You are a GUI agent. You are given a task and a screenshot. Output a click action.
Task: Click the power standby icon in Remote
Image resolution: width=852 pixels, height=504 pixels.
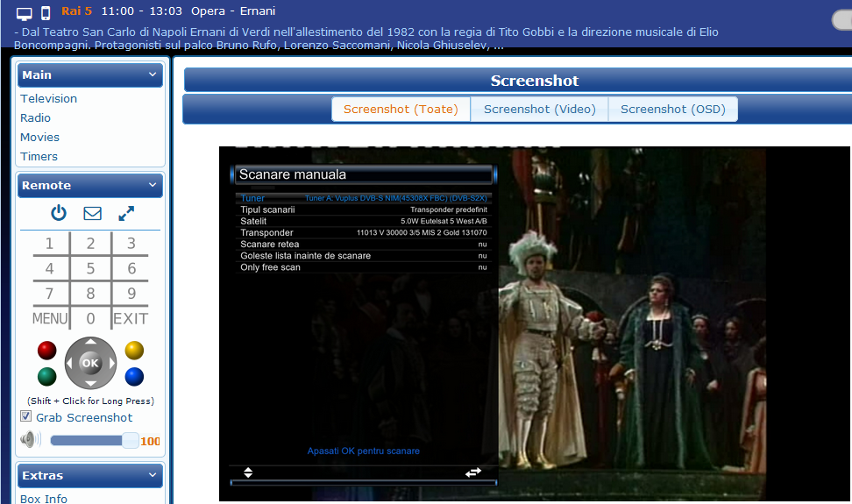pyautogui.click(x=59, y=213)
